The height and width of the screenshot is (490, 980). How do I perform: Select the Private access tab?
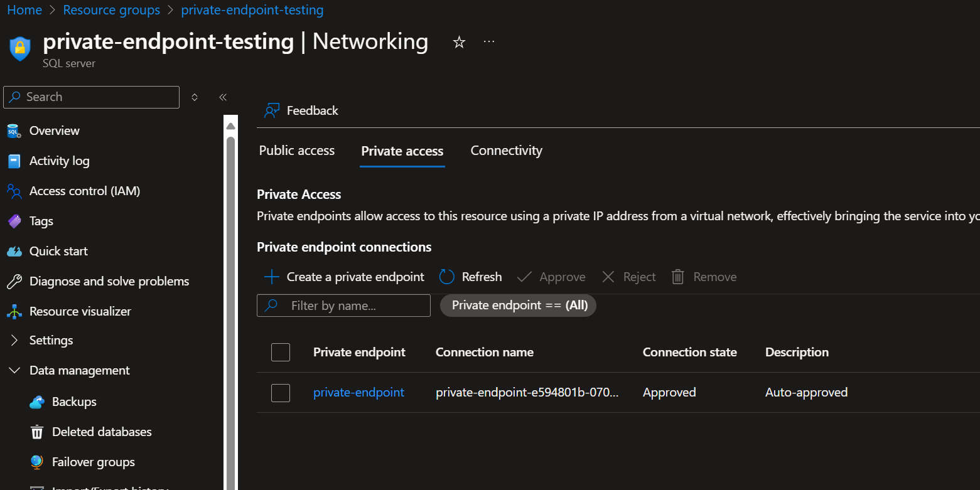tap(402, 151)
